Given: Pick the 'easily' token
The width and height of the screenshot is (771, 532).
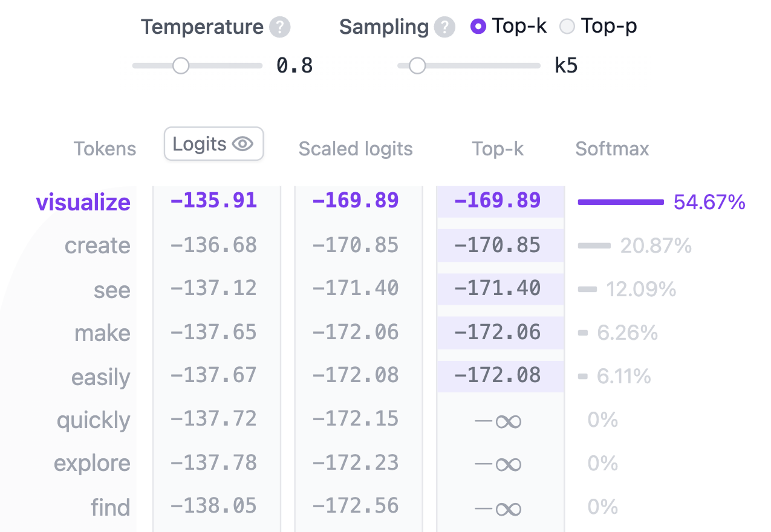Looking at the screenshot, I should pyautogui.click(x=100, y=377).
